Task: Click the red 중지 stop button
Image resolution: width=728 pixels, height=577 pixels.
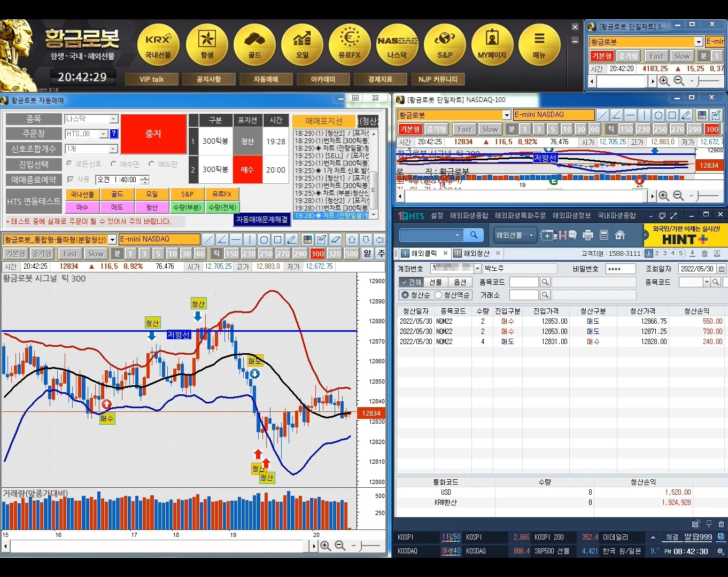Action: [x=153, y=134]
